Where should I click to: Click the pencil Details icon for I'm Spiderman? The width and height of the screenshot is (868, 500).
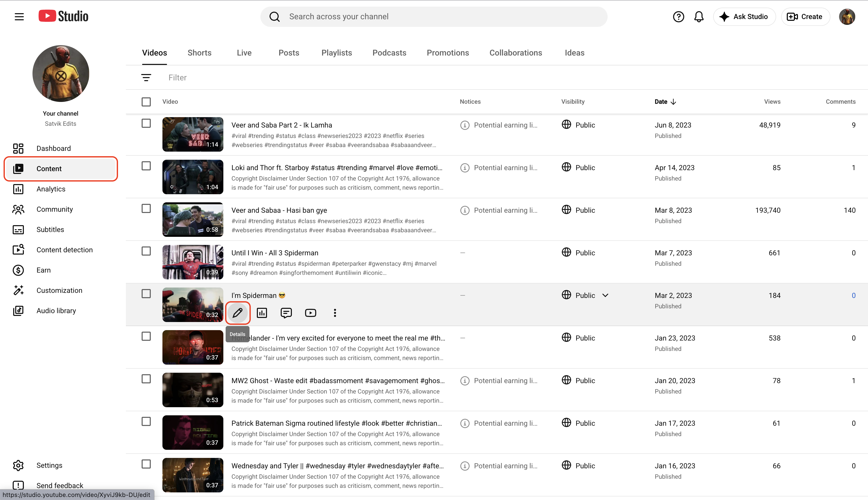click(238, 313)
